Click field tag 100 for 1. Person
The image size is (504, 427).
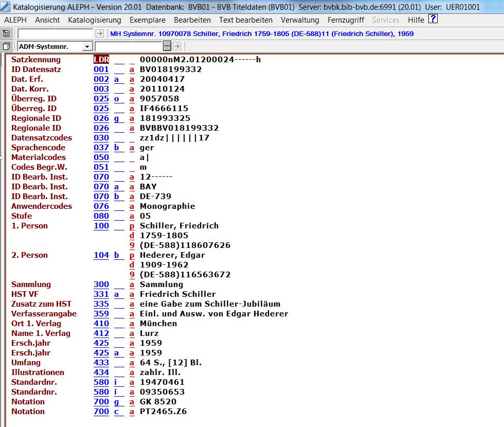(101, 226)
